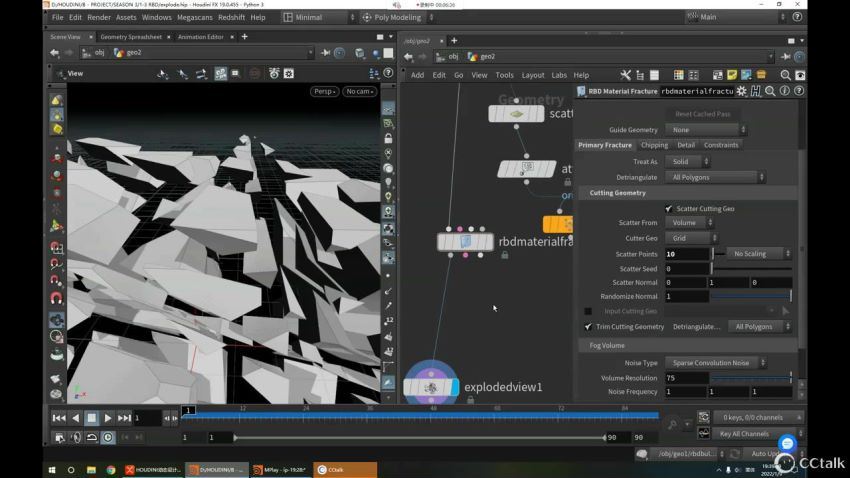
Task: Open the parameter pane gear menu
Action: click(x=742, y=91)
